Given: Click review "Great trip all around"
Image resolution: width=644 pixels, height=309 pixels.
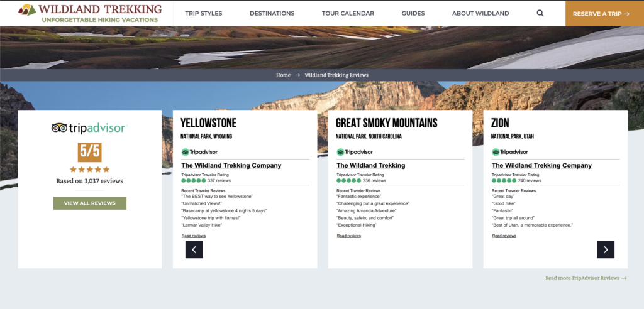Looking at the screenshot, I should click(513, 218).
